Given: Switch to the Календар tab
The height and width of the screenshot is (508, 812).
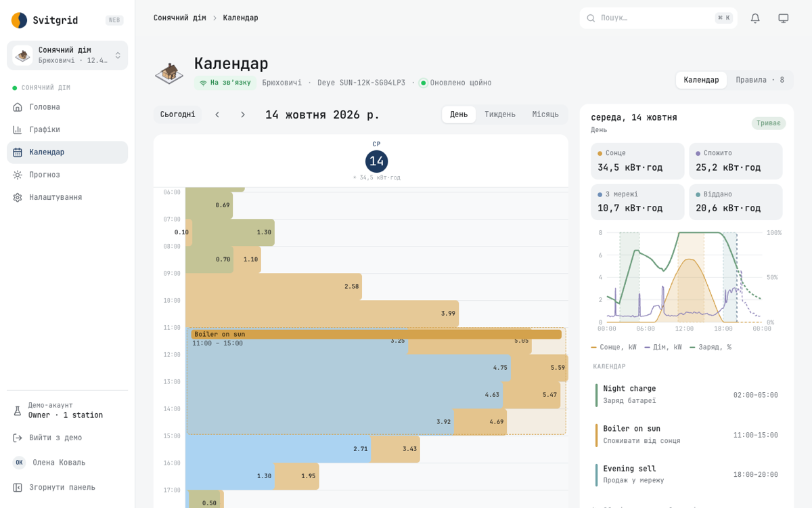Looking at the screenshot, I should 701,80.
